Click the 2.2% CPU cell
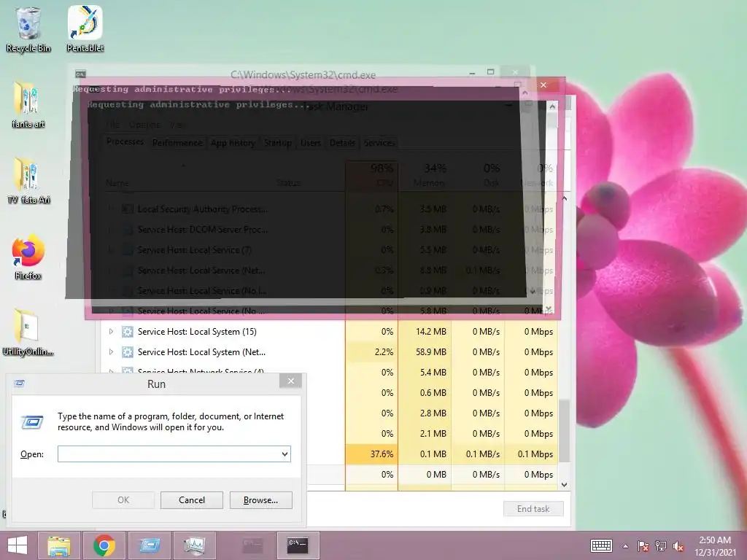This screenshot has width=747, height=560. (x=371, y=352)
